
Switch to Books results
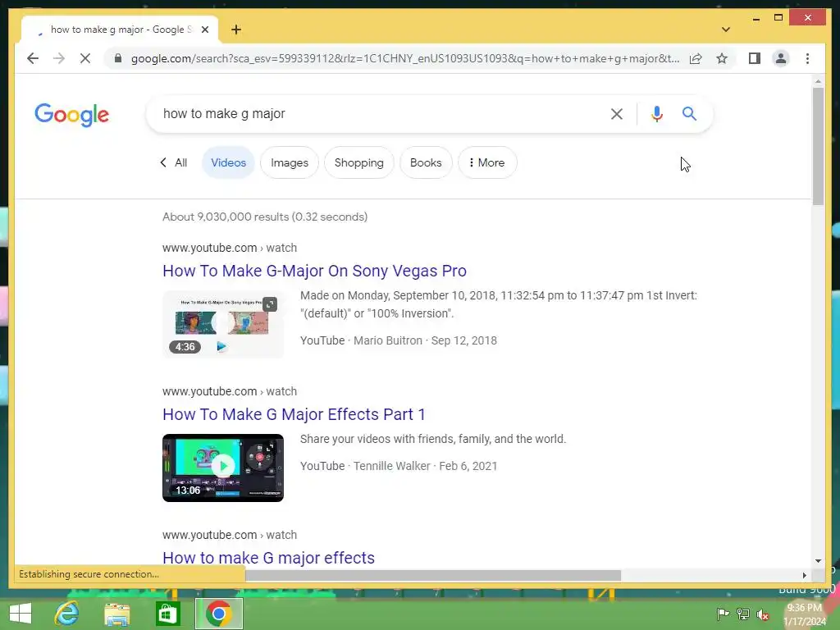pyautogui.click(x=426, y=162)
